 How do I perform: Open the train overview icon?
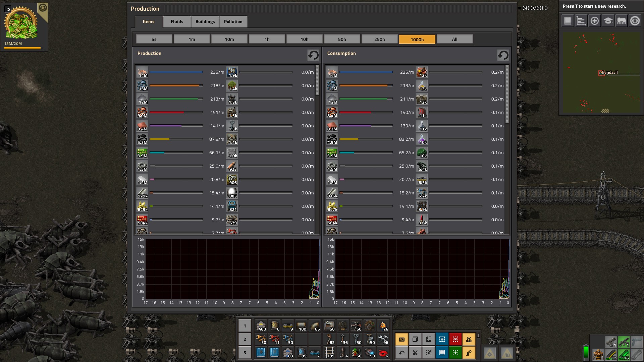[621, 21]
